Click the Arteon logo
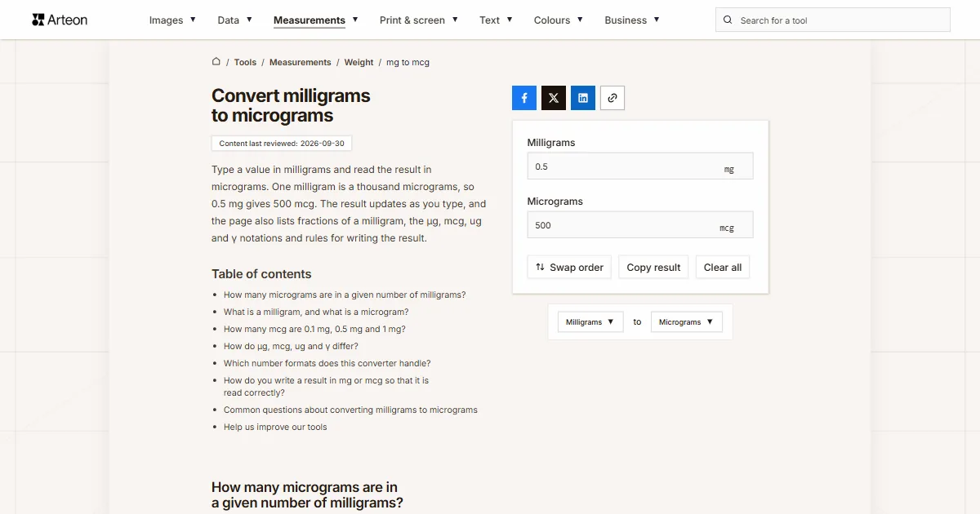 pyautogui.click(x=60, y=20)
